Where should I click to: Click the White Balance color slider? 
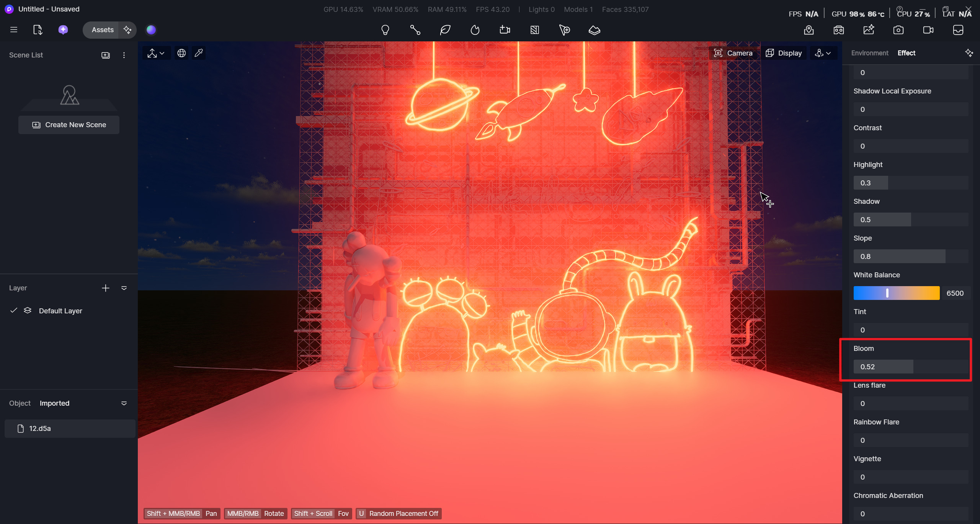(896, 293)
